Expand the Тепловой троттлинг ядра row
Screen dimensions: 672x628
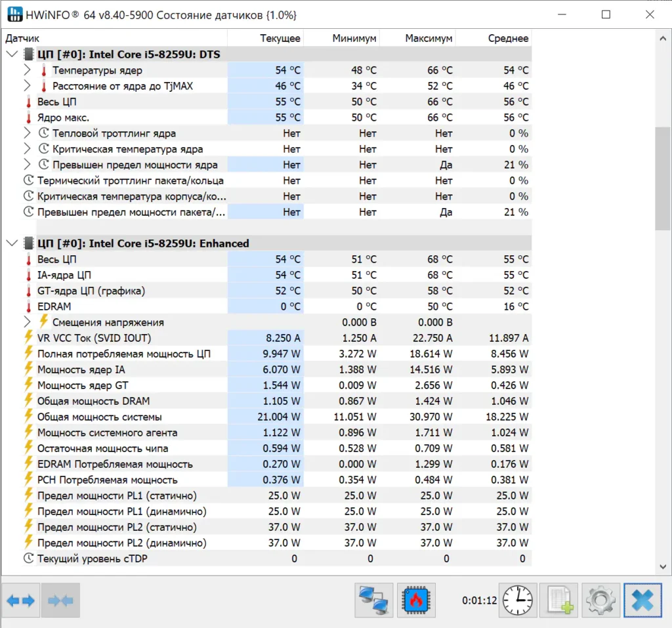(27, 133)
